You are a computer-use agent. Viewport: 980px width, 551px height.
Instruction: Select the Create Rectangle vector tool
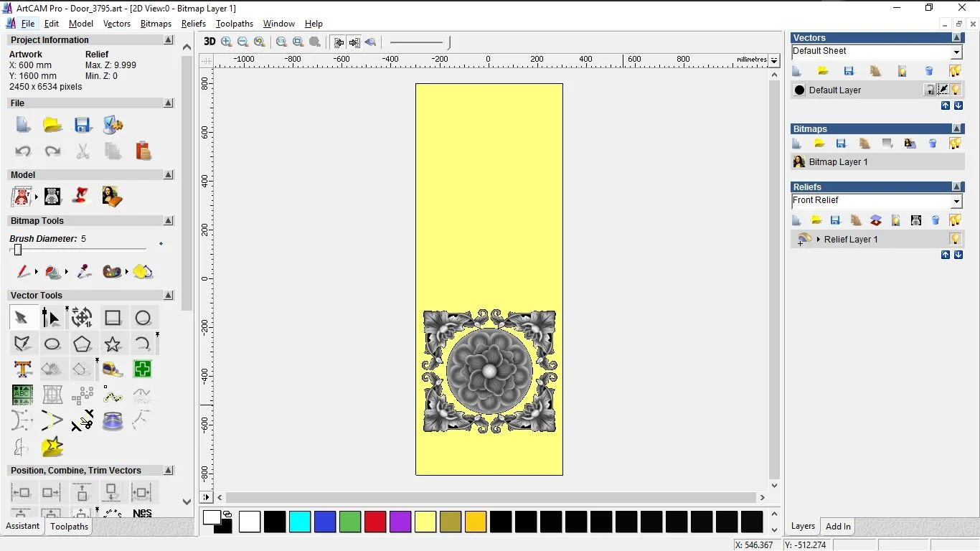113,318
